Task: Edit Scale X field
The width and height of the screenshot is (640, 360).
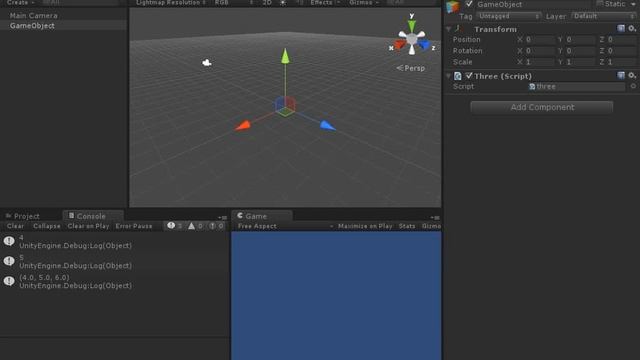Action: pos(540,62)
